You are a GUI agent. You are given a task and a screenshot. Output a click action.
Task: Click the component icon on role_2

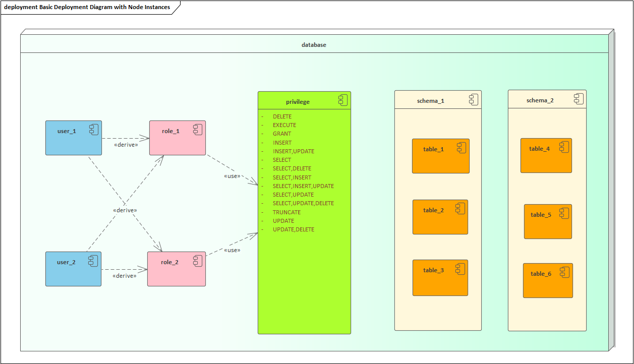click(x=197, y=261)
